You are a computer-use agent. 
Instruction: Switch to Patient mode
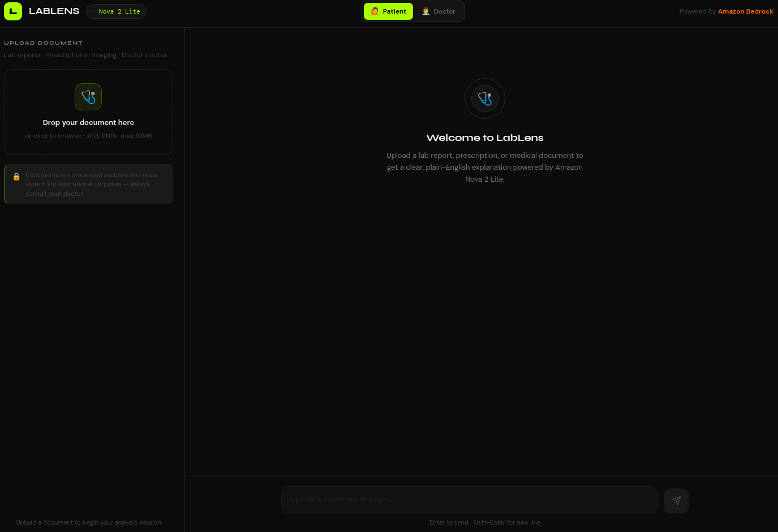pyautogui.click(x=388, y=11)
